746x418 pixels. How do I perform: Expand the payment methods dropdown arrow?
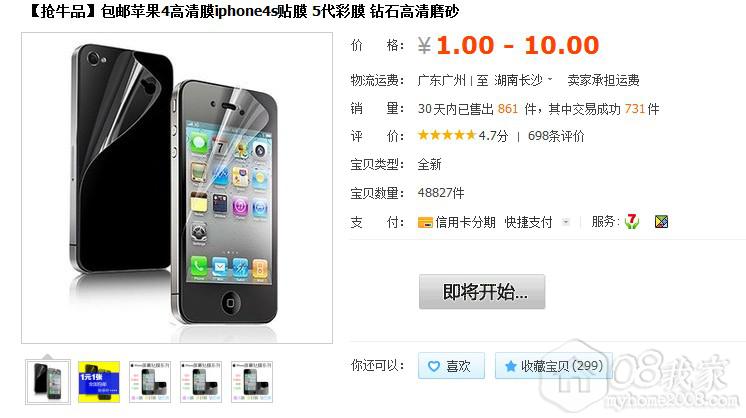pos(566,222)
